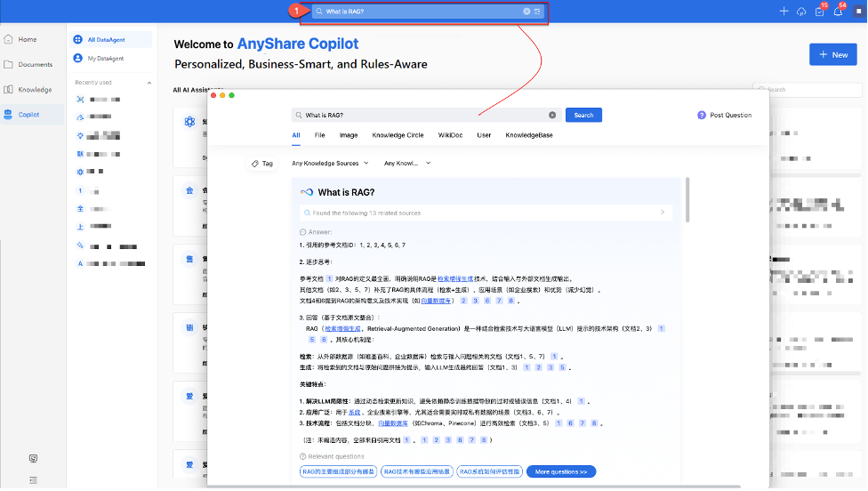Open the Copilot sidebar section
The width and height of the screenshot is (868, 491).
[33, 115]
